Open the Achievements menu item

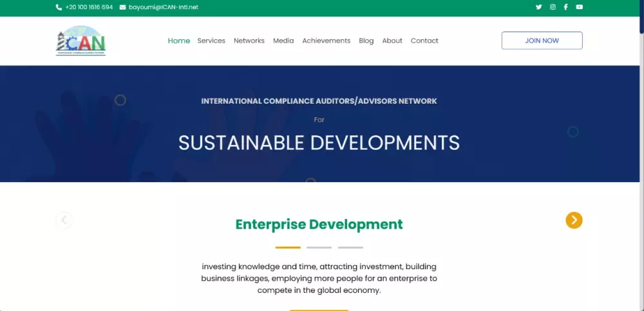click(x=326, y=41)
